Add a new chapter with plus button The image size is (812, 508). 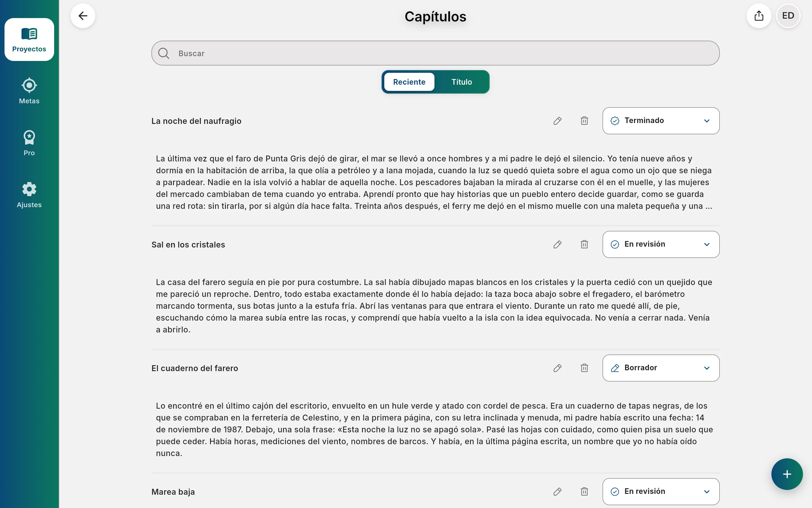[x=787, y=474]
